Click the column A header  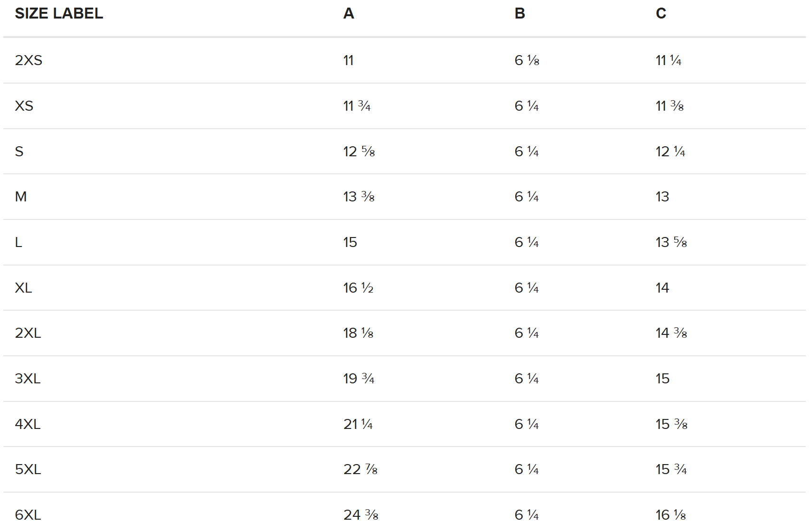click(x=349, y=13)
